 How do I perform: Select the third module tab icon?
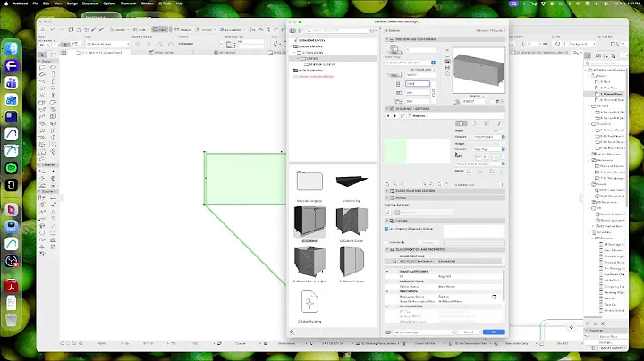click(487, 123)
